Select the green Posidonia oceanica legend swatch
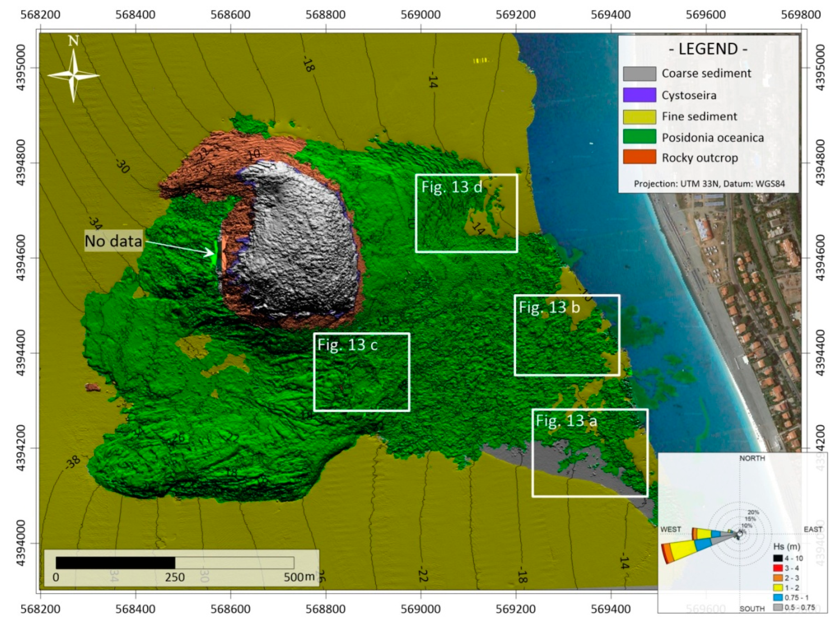Viewport: 840px width, 625px height. tap(639, 137)
